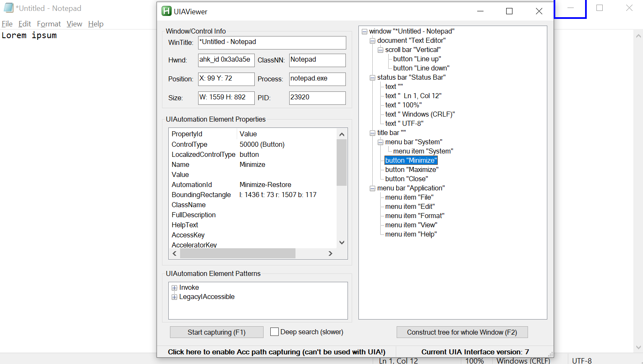The image size is (643, 364).
Task: Click Construct tree for whole Window button
Action: coord(462,332)
